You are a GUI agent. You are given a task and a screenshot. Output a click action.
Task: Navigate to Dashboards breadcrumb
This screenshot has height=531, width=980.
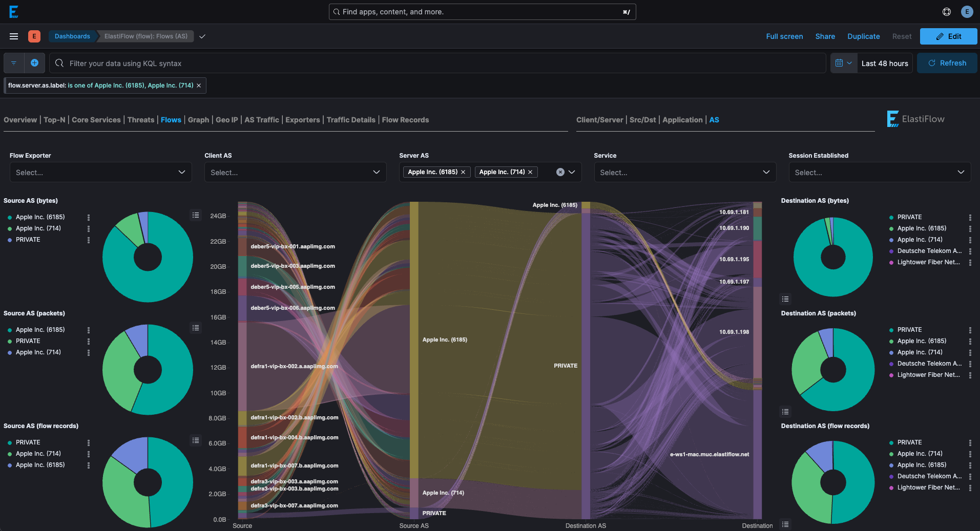pyautogui.click(x=72, y=36)
